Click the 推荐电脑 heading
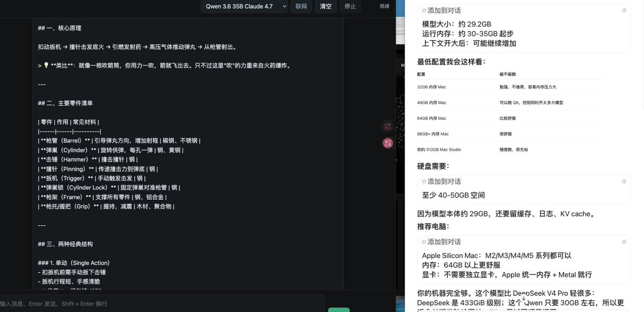The height and width of the screenshot is (312, 644). coord(433,226)
